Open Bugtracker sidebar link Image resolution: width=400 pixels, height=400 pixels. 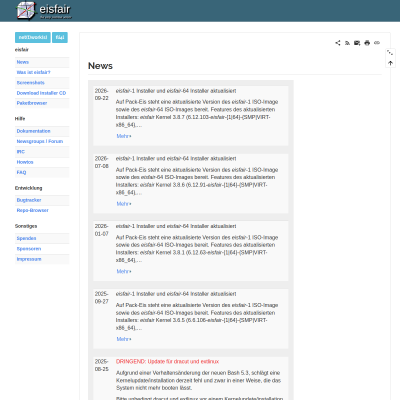(x=29, y=200)
